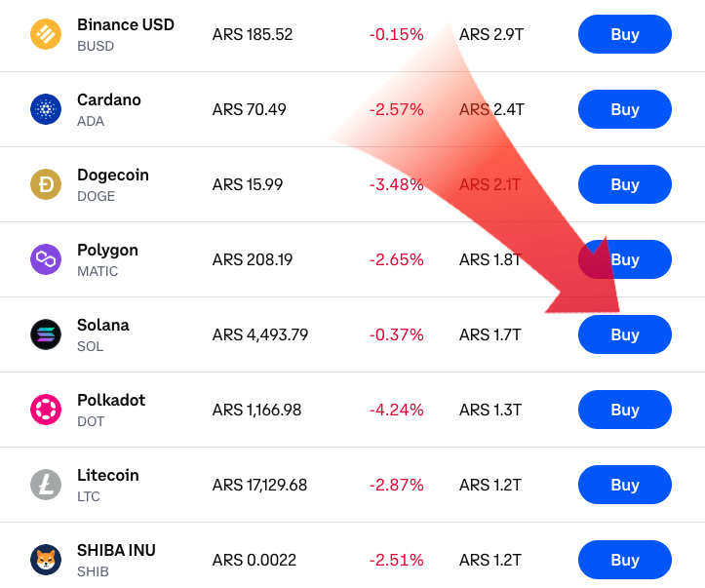Viewport: 705px width, 588px height.
Task: Click the Solana logo icon
Action: point(46,334)
